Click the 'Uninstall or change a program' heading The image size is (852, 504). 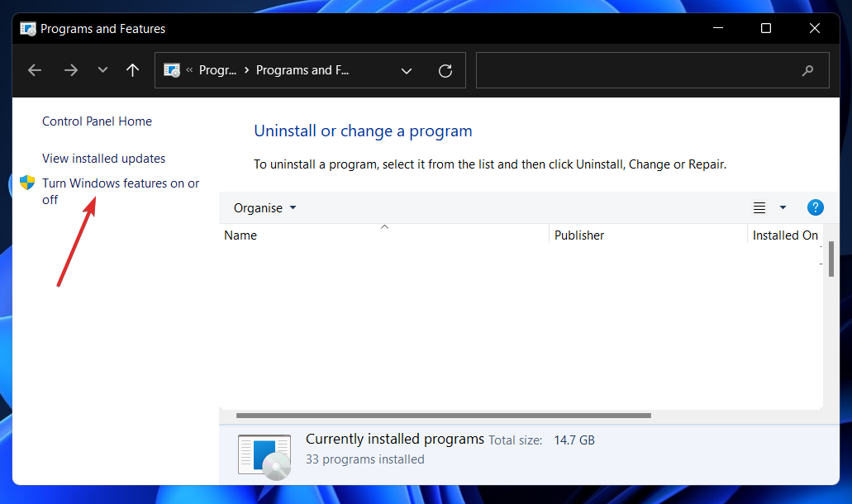(363, 131)
